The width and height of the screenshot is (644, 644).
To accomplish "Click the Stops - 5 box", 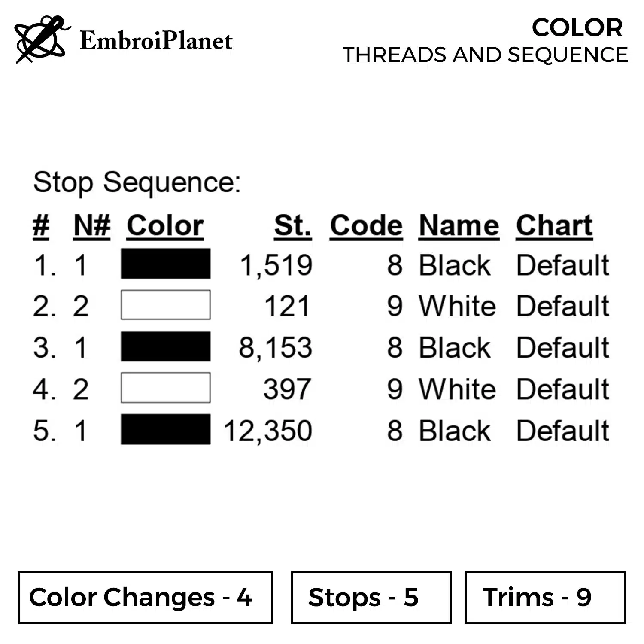I will [x=371, y=597].
